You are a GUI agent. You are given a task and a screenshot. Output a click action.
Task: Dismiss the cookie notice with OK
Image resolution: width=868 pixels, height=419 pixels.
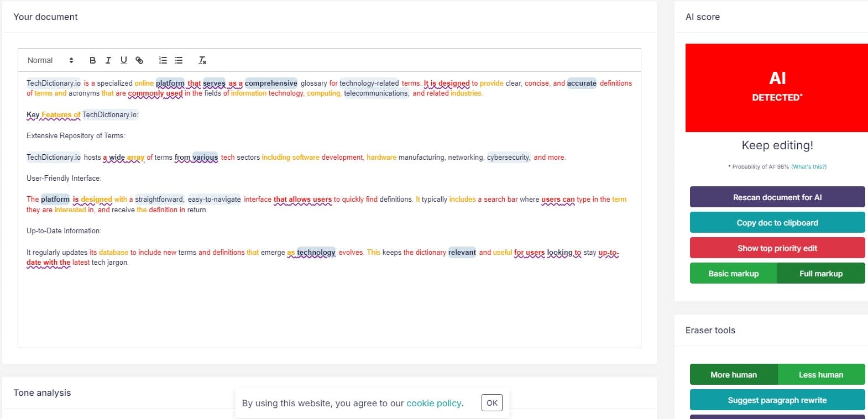click(x=491, y=403)
